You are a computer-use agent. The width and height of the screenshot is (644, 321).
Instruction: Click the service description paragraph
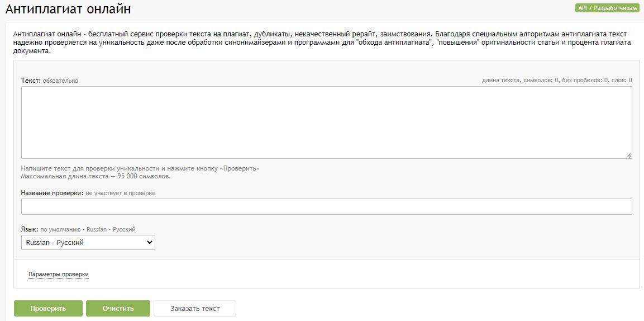322,43
